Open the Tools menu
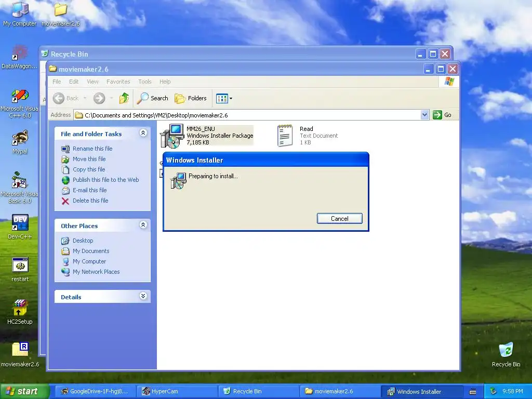 145,82
